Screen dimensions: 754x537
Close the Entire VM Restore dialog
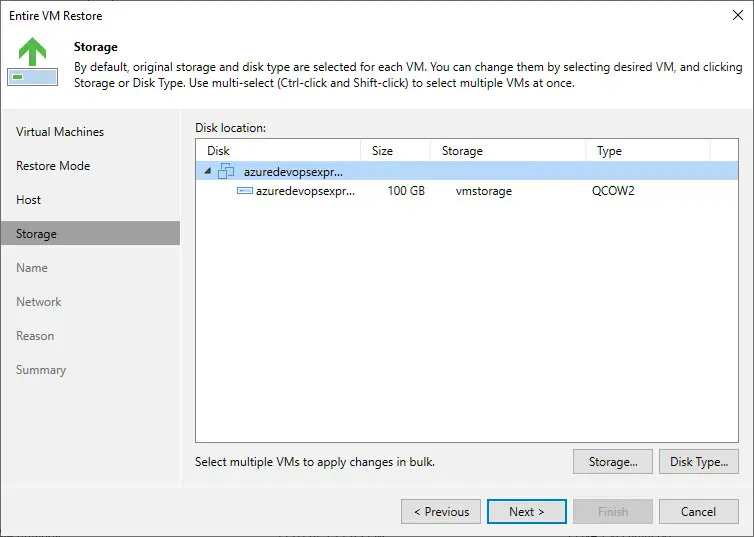click(738, 15)
